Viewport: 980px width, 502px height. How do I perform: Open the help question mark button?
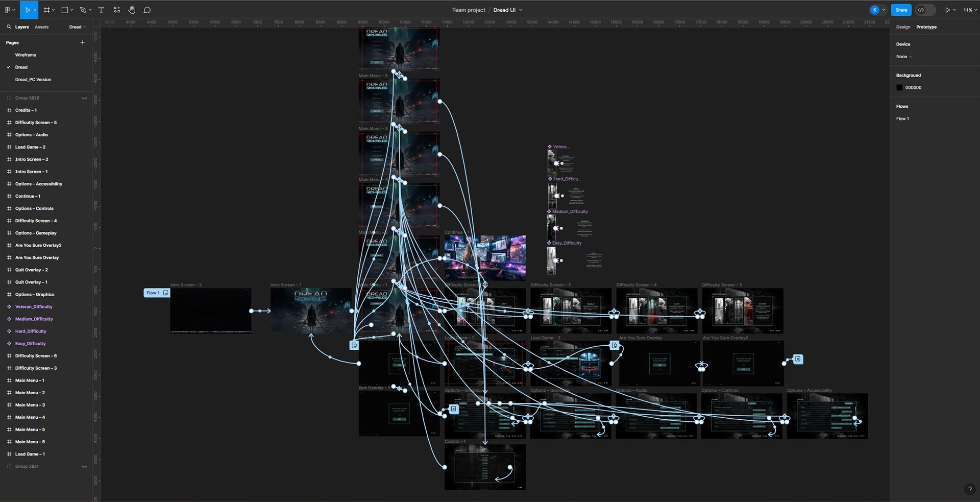pyautogui.click(x=970, y=489)
